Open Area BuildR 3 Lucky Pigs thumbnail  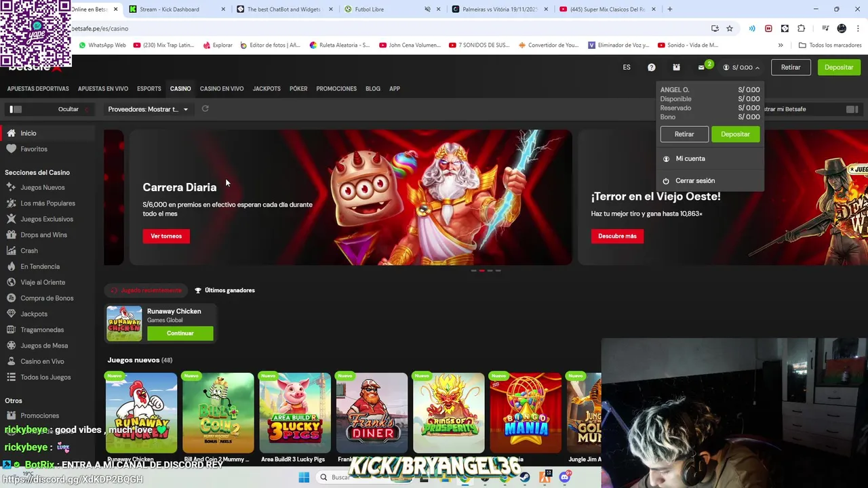tap(295, 413)
